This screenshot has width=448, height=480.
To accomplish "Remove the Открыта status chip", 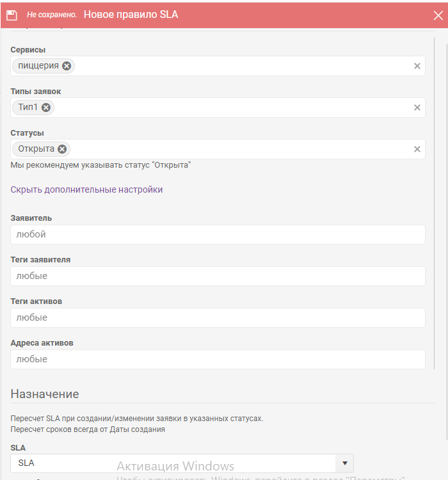I will pos(62,149).
